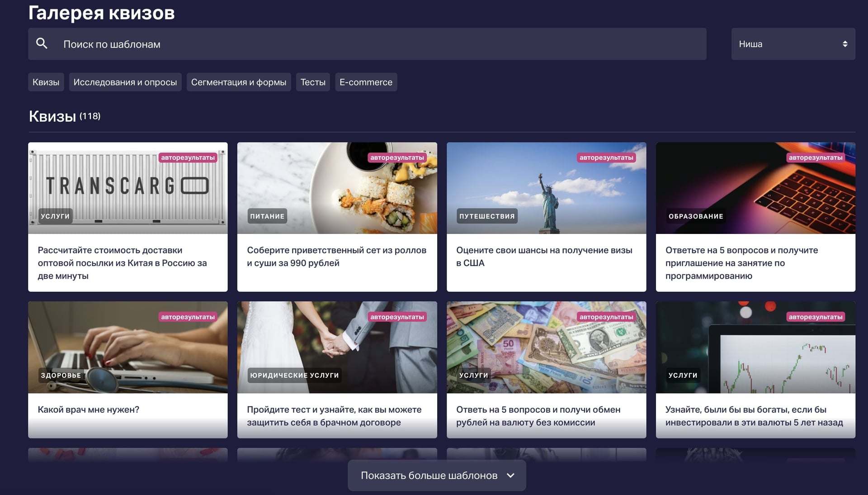This screenshot has width=868, height=495.
Task: Select the E-commerce filter tab
Action: (366, 82)
